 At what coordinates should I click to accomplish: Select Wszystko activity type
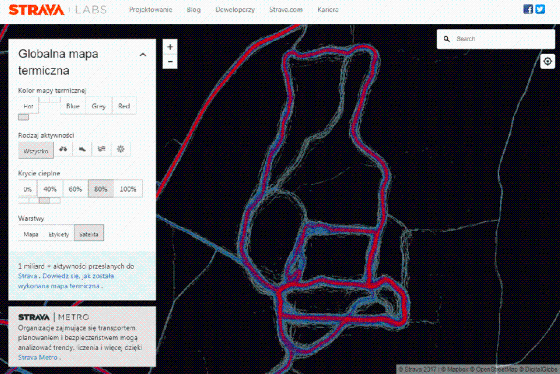click(36, 151)
